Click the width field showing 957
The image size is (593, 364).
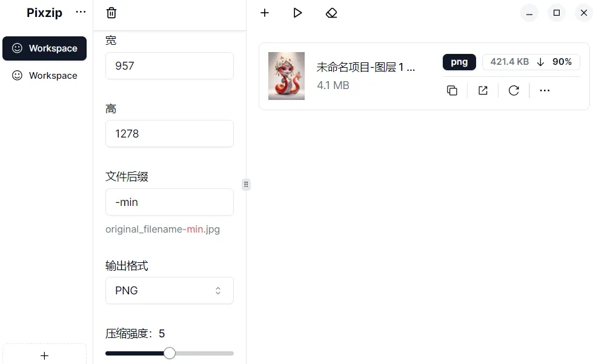pyautogui.click(x=170, y=66)
